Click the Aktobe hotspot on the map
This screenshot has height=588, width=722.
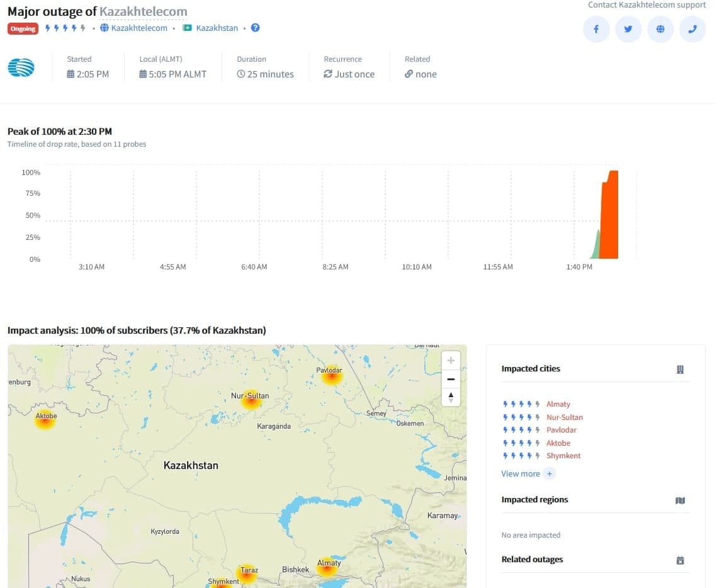tap(45, 421)
